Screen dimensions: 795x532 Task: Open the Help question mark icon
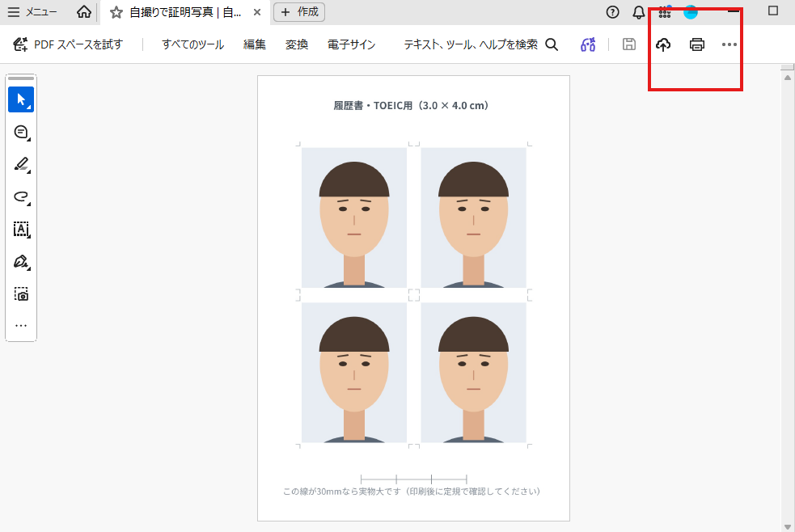(x=612, y=12)
